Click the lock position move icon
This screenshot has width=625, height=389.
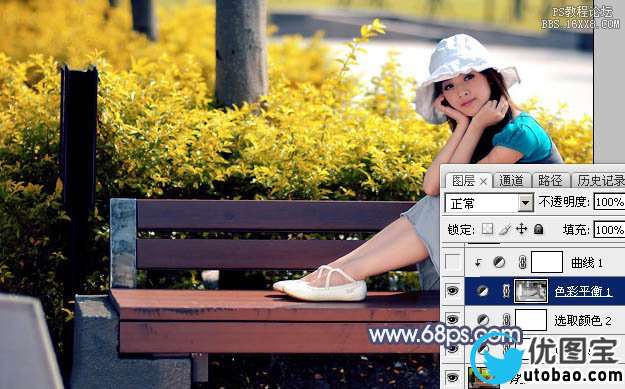(x=521, y=229)
